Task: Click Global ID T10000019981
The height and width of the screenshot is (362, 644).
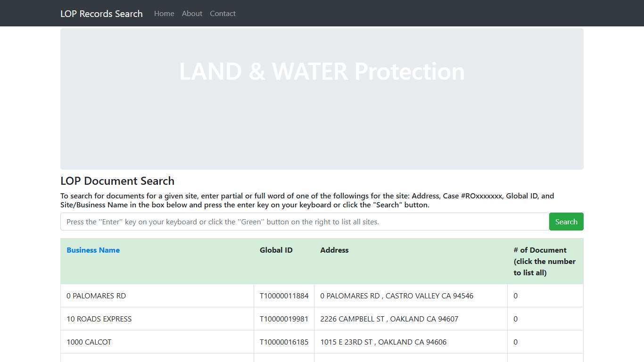Action: point(284,319)
